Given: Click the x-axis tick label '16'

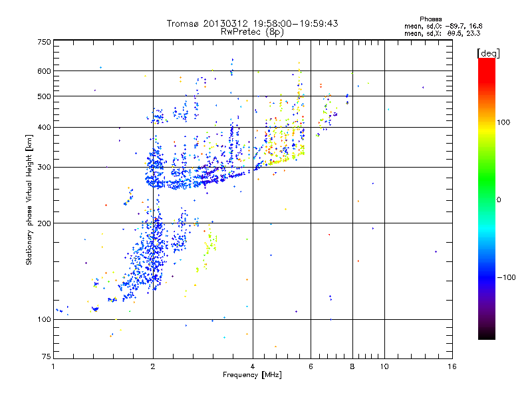Looking at the screenshot, I should (x=452, y=366).
